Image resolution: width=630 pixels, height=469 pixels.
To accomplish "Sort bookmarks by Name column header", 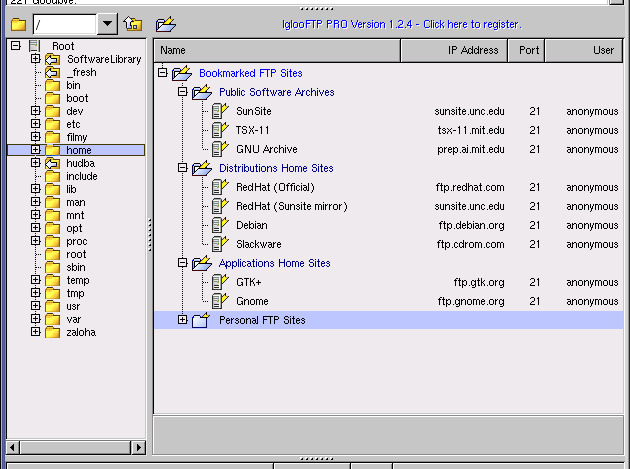I will (277, 50).
